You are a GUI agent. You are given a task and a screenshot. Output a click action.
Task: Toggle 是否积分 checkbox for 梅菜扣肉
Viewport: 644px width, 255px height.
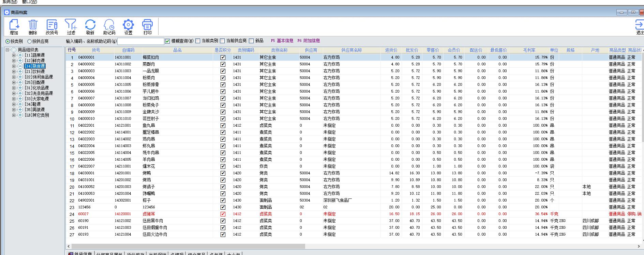pos(223,58)
